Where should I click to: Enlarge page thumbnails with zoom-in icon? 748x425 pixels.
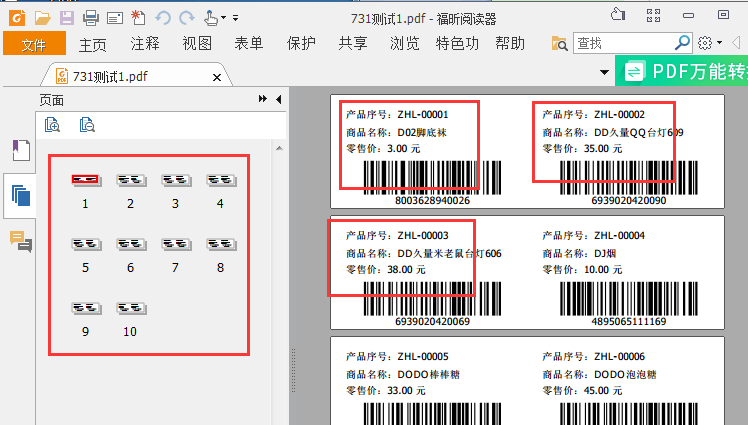pos(52,125)
